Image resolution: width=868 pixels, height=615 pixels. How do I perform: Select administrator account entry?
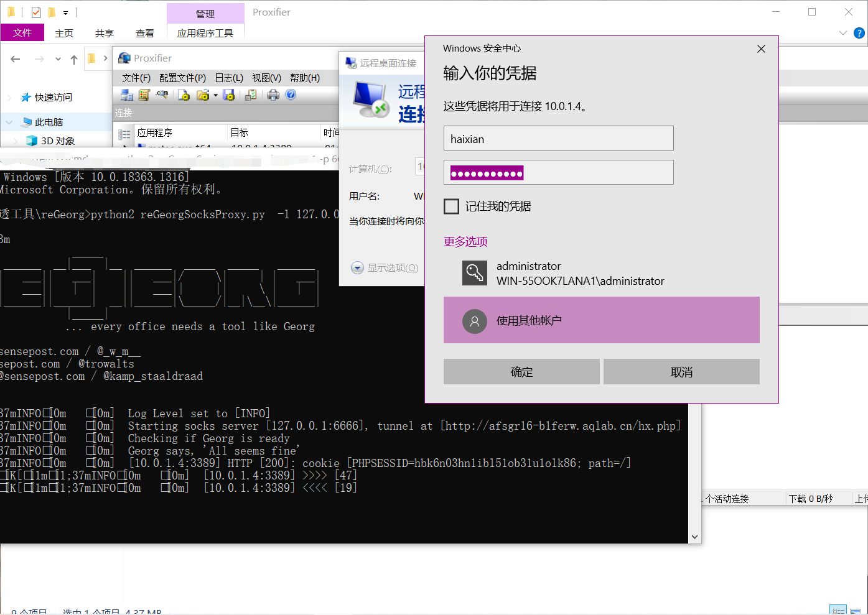[x=602, y=274]
